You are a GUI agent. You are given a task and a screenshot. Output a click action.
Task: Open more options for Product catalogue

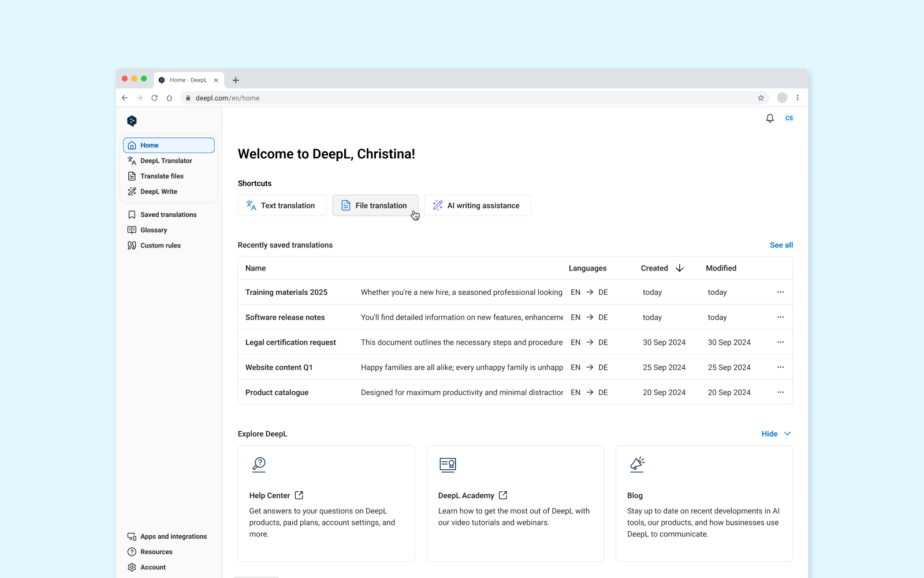click(x=780, y=392)
